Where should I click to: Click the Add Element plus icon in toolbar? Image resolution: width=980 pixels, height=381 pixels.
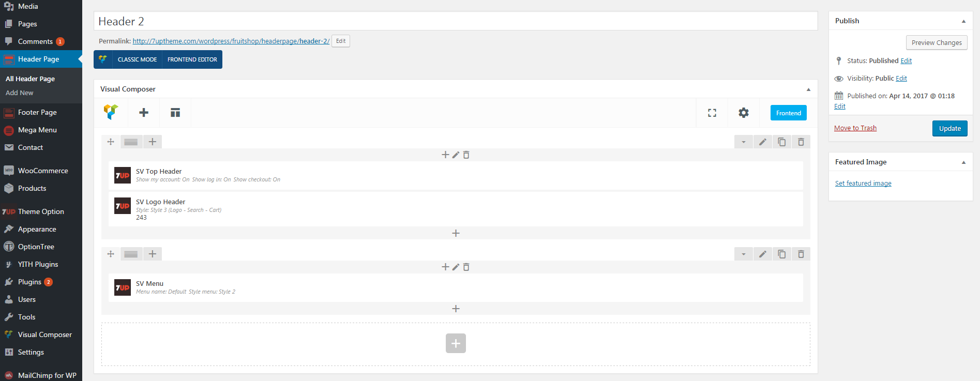144,113
